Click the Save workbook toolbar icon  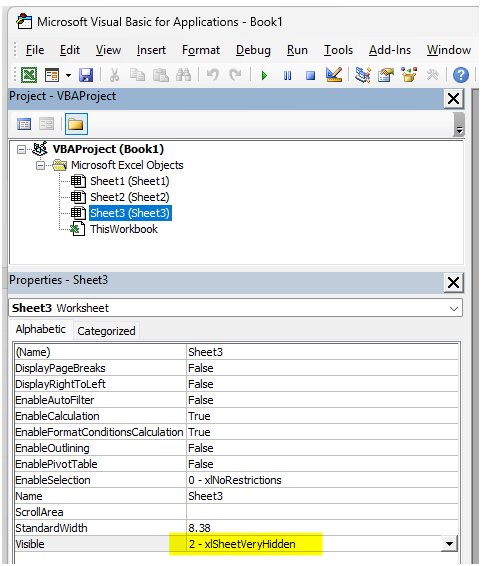click(x=86, y=75)
